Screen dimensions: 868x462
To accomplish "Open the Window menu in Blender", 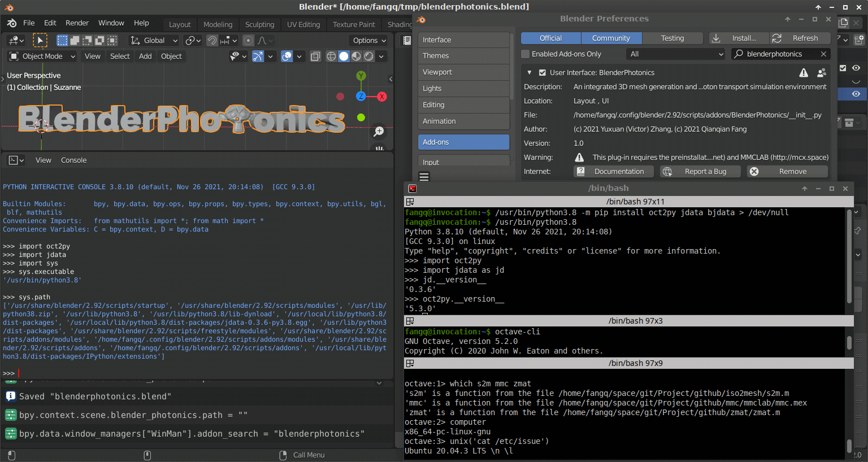I will pos(111,23).
